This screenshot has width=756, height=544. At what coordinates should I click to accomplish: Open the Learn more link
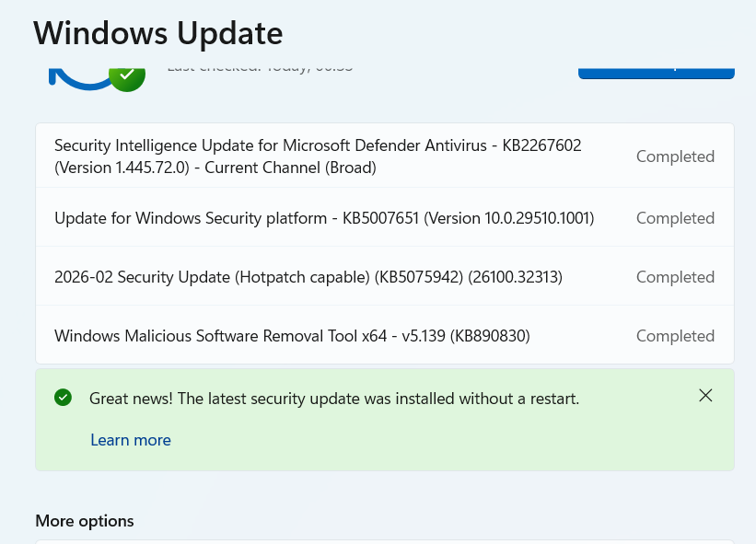click(x=131, y=440)
